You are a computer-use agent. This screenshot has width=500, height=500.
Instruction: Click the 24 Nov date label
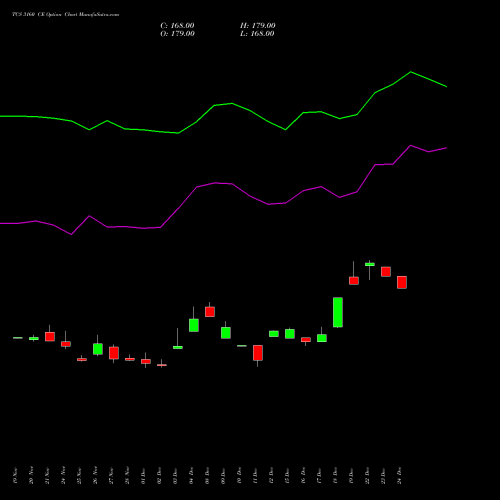(x=63, y=475)
